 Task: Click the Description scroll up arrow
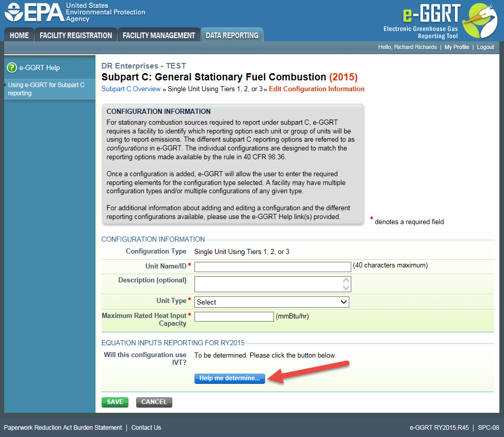346,280
